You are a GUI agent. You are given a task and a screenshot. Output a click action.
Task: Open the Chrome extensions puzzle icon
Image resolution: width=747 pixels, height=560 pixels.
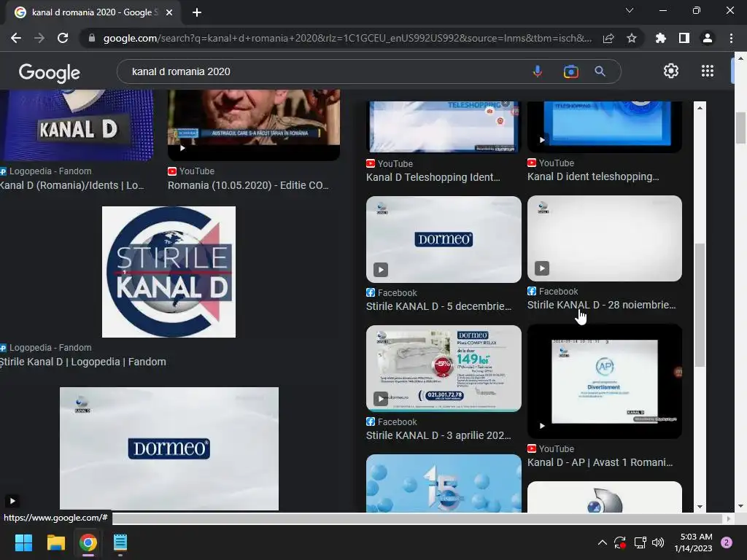(x=661, y=38)
